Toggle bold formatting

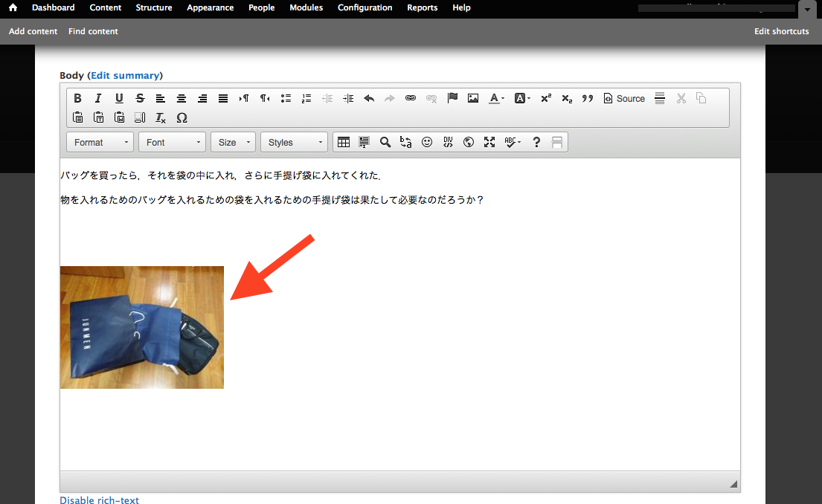point(77,98)
